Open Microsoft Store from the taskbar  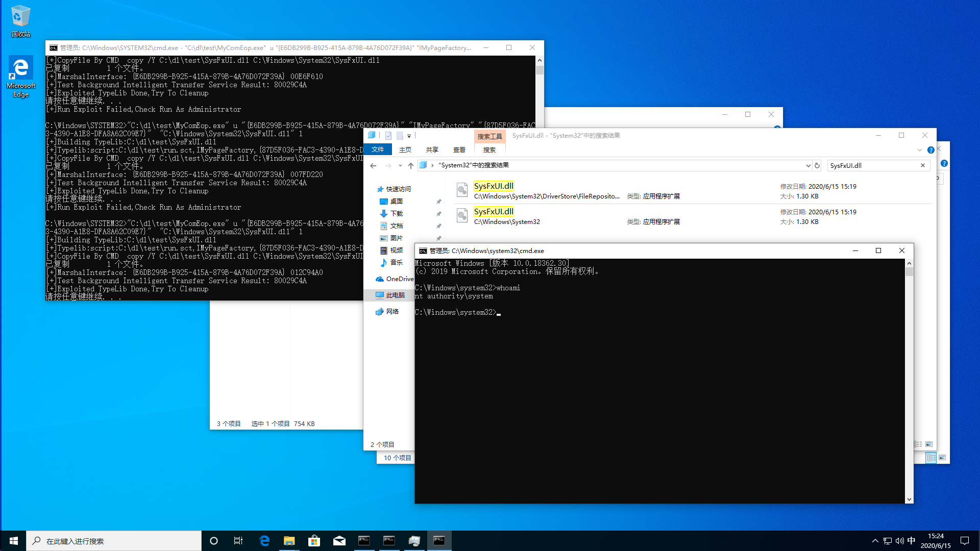(314, 541)
